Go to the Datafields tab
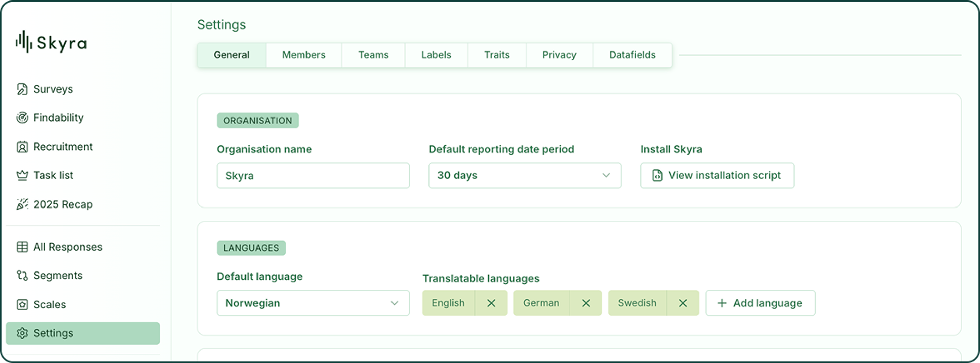Viewport: 980px width, 363px height. click(632, 55)
